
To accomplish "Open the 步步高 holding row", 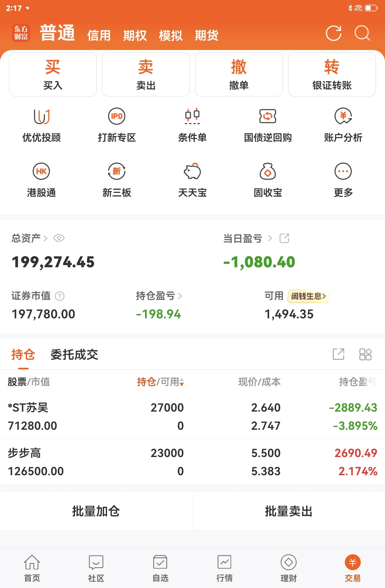I will (192, 462).
